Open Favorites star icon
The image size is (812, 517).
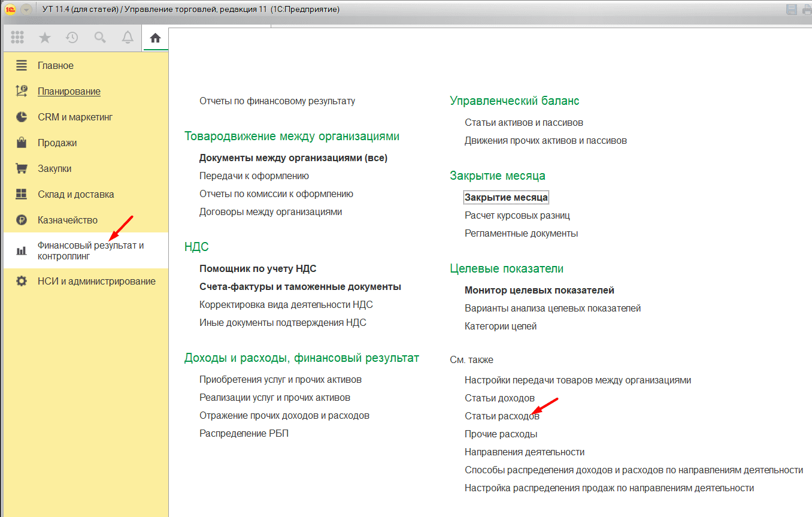(x=45, y=38)
